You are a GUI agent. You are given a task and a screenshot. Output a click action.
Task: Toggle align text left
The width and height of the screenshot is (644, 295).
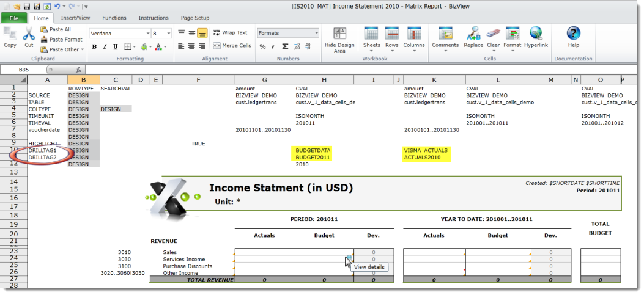click(181, 46)
